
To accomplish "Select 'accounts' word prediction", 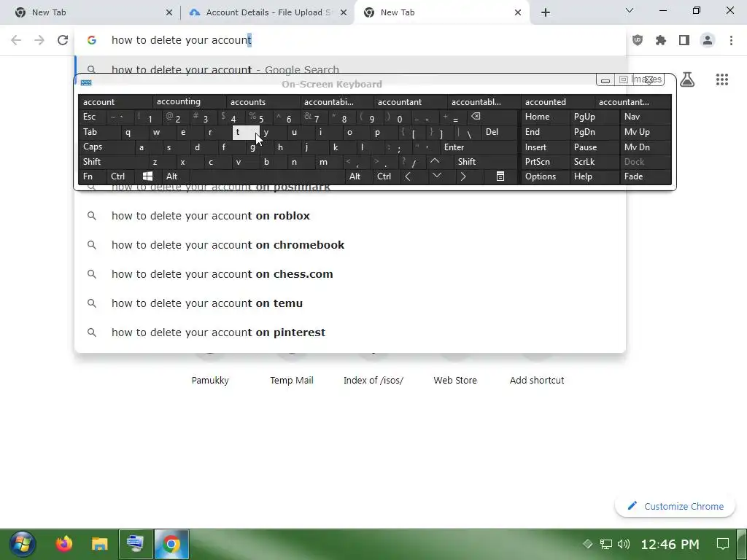I will pos(263,101).
